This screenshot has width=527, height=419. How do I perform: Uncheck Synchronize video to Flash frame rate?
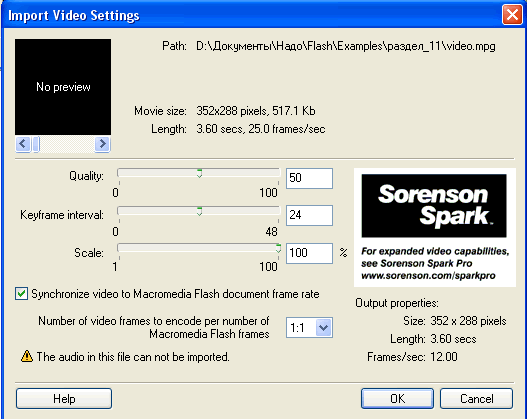22,294
